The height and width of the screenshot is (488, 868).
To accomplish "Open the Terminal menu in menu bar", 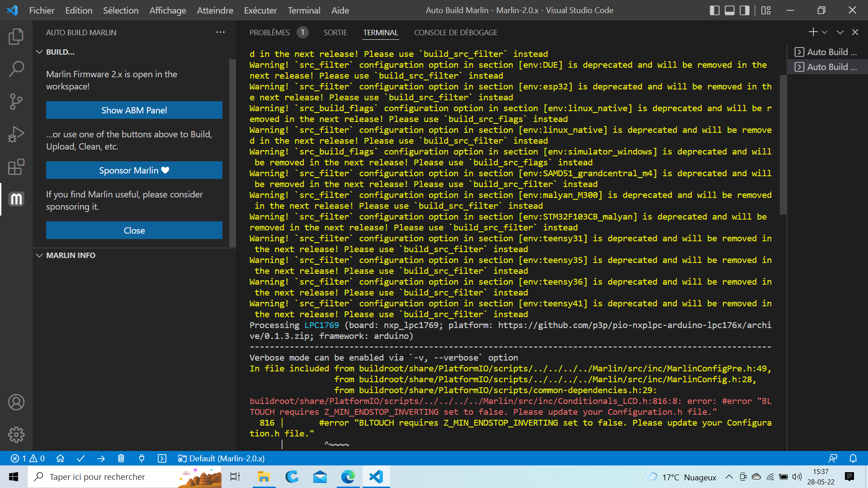I will tap(304, 10).
